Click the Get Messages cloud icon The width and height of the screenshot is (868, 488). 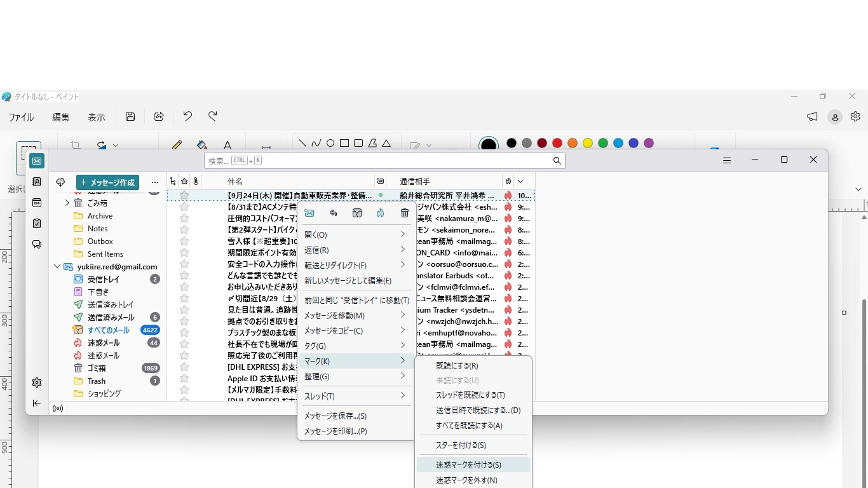point(60,182)
